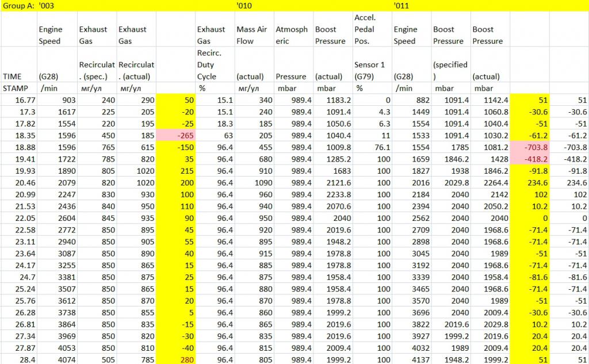Select EGR actual value 615
Image resolution: width=589 pixels, height=364 pixels.
click(136, 147)
